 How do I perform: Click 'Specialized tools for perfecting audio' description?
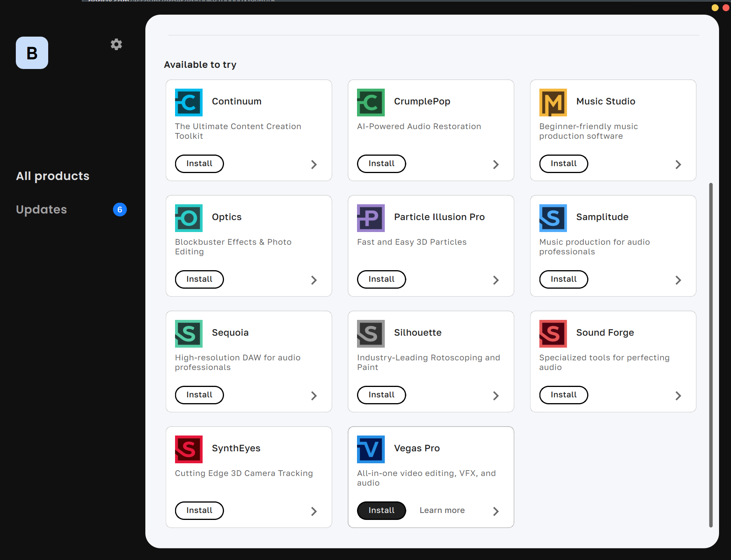[x=605, y=362]
